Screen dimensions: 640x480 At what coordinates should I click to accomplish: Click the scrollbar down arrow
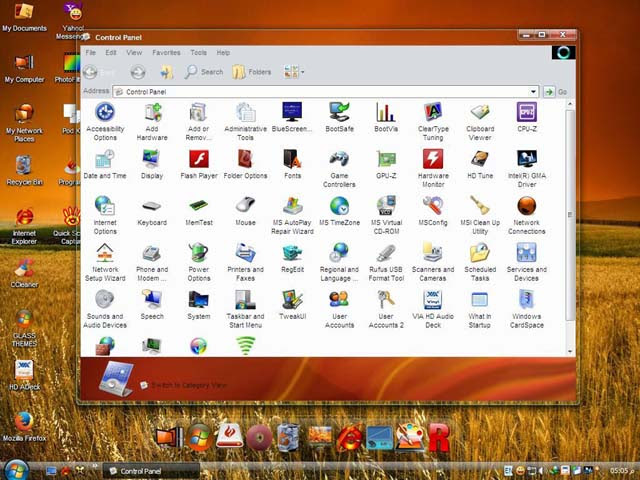coord(570,351)
